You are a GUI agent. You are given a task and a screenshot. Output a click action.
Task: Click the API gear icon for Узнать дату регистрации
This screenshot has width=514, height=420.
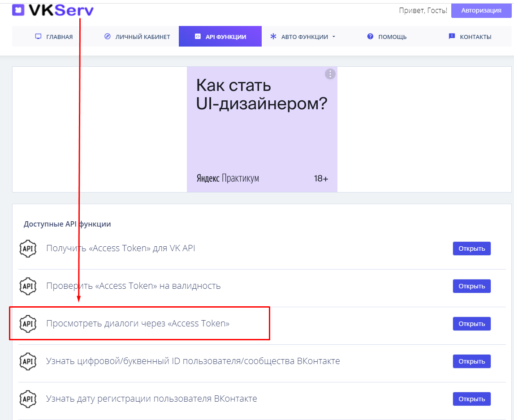coord(28,399)
